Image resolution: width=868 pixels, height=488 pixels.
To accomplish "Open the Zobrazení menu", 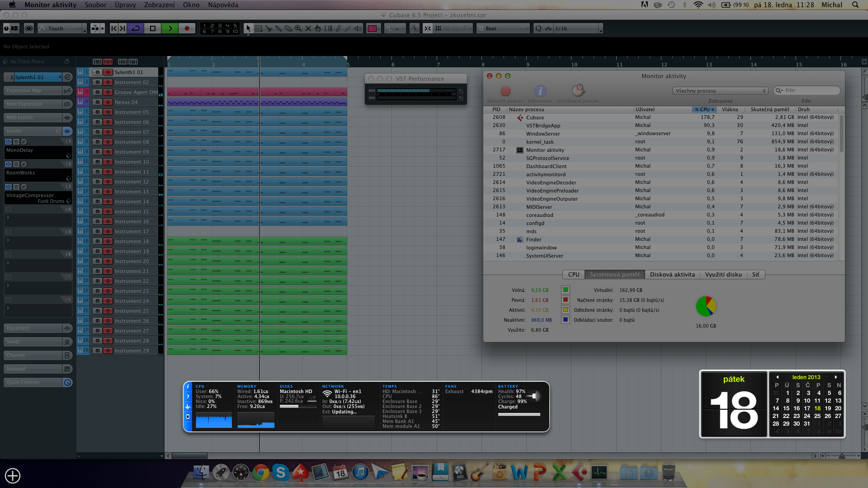I will click(159, 5).
